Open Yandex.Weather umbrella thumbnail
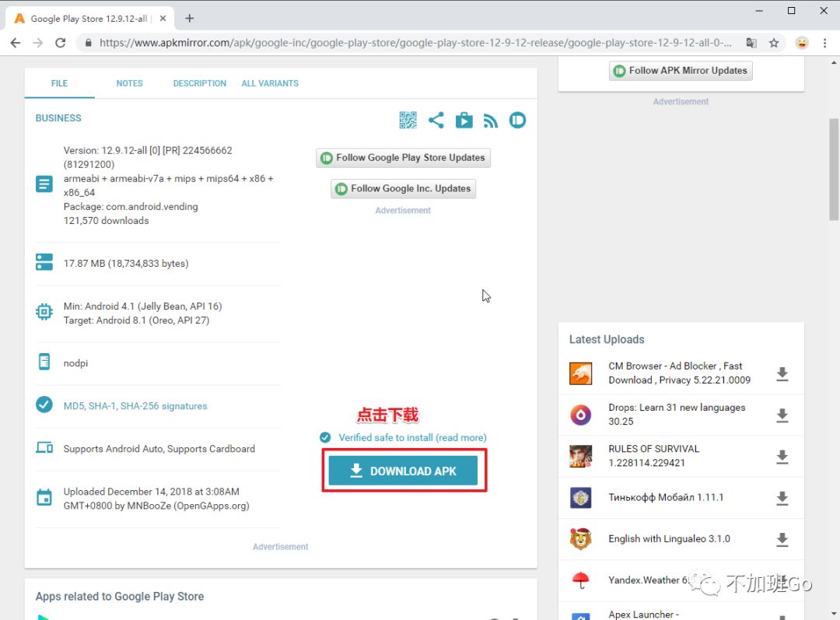The height and width of the screenshot is (620, 840). [x=581, y=580]
